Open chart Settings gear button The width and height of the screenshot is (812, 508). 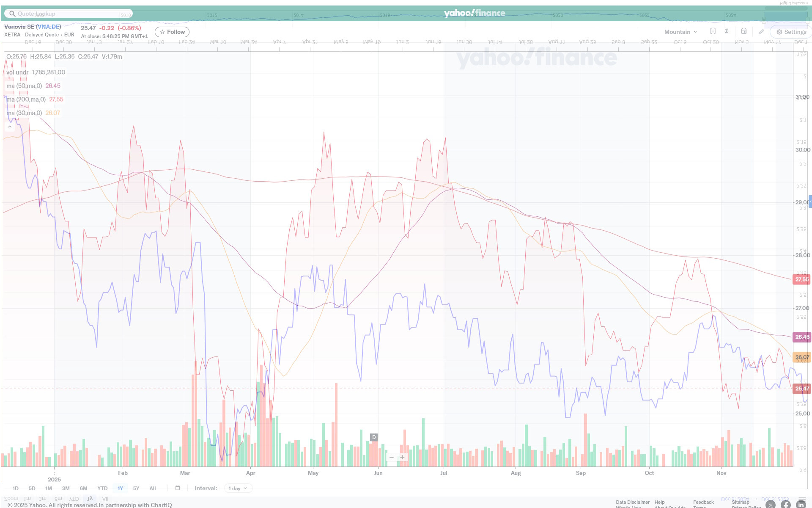tap(791, 32)
